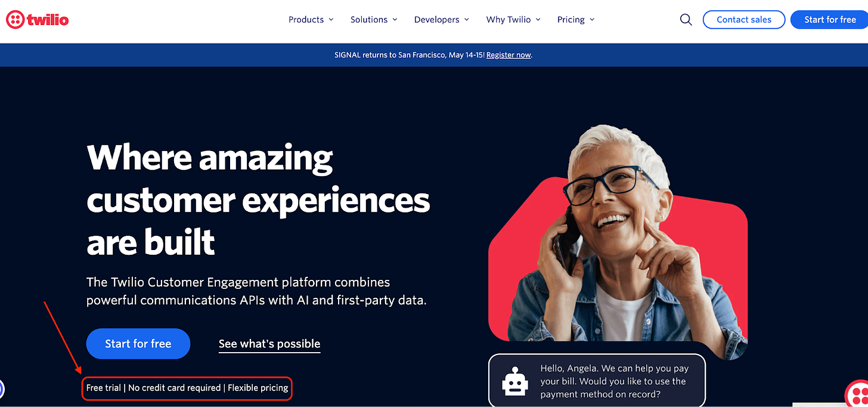Expand the Products menu
The width and height of the screenshot is (868, 407).
pyautogui.click(x=311, y=20)
